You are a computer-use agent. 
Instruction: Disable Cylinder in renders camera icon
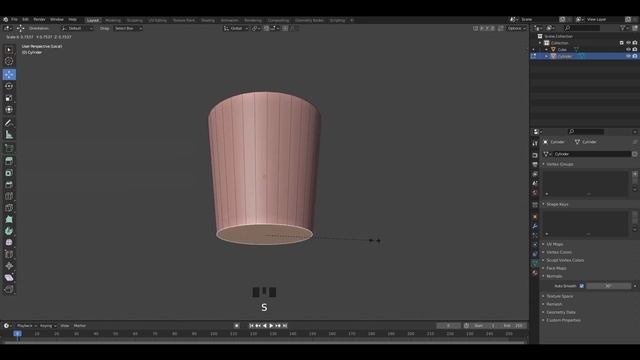tap(635, 56)
